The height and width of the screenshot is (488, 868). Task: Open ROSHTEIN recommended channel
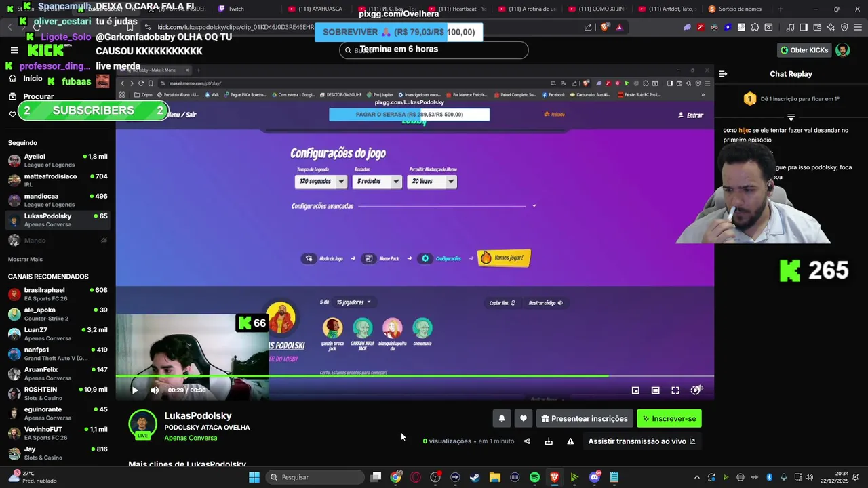click(58, 393)
